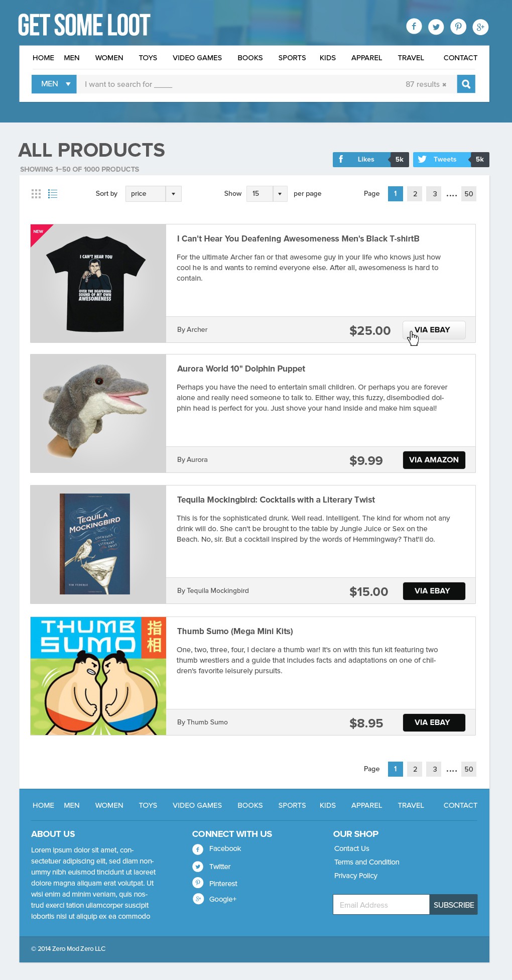512x980 pixels.
Task: Go to VIDEO GAMES in top menu
Action: (x=197, y=58)
